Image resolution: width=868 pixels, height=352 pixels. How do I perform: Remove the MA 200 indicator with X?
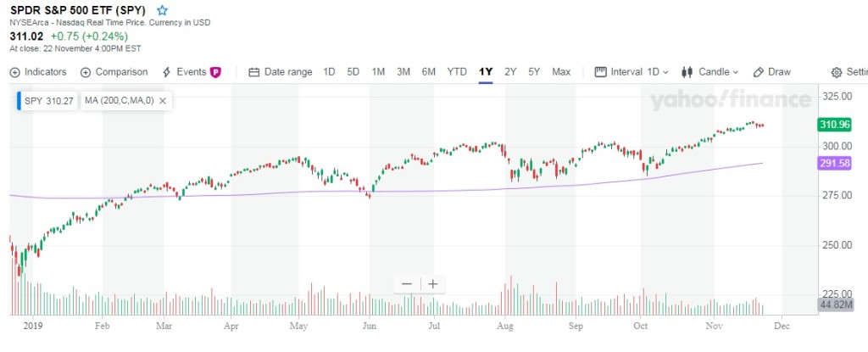(x=163, y=101)
